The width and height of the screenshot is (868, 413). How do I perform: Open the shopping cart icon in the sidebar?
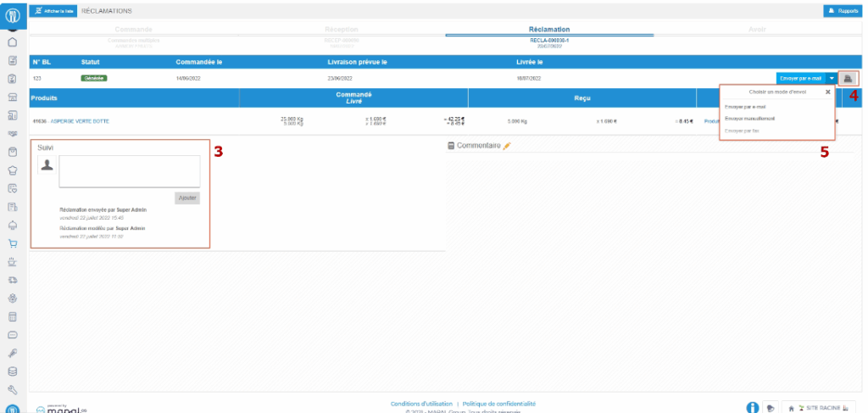point(13,243)
